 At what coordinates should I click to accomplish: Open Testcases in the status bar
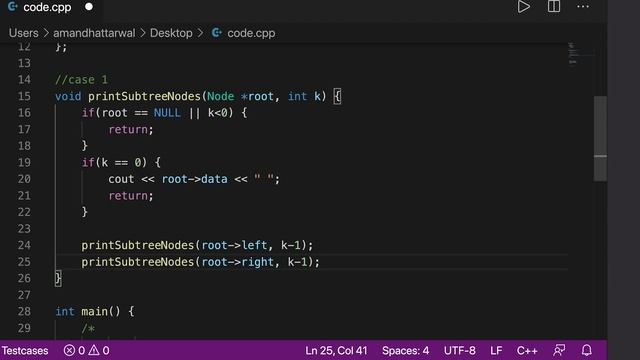click(25, 351)
